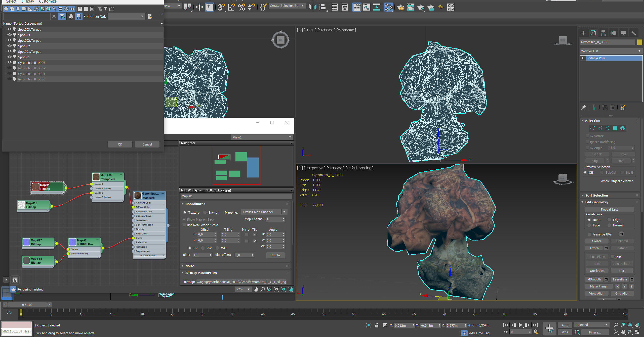This screenshot has height=337, width=644.
Task: Open the Customize menu in dialog
Action: pyautogui.click(x=48, y=2)
